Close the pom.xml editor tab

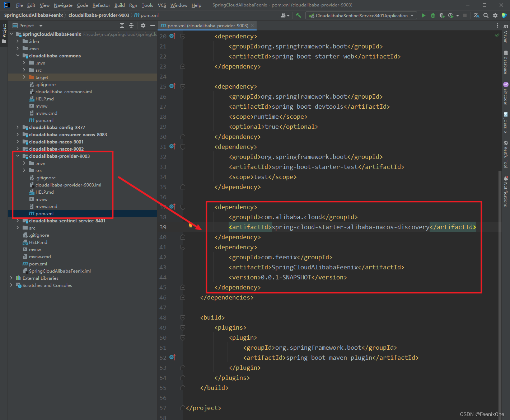click(252, 25)
